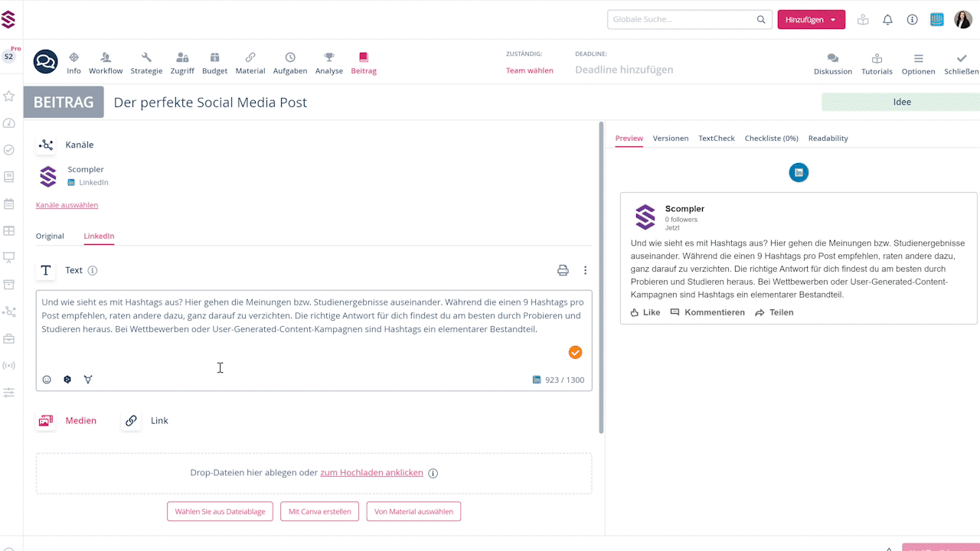
Task: Open notifications bell icon
Action: click(x=887, y=20)
